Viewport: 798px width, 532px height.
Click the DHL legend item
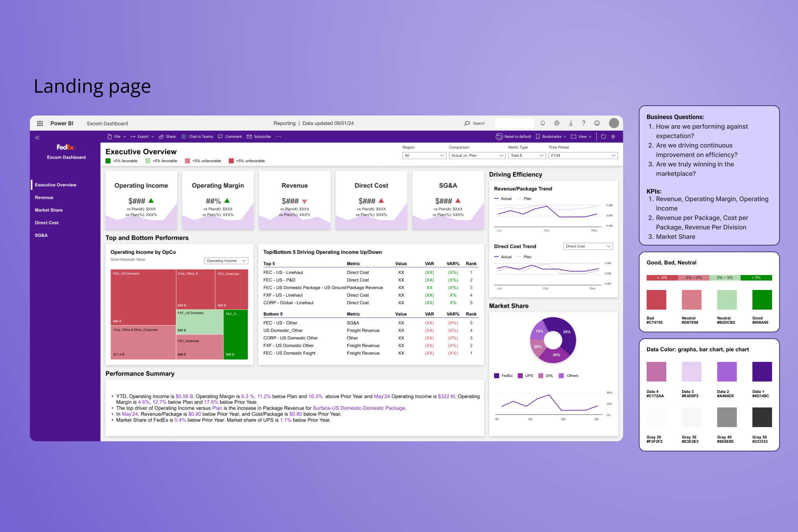(x=546, y=376)
